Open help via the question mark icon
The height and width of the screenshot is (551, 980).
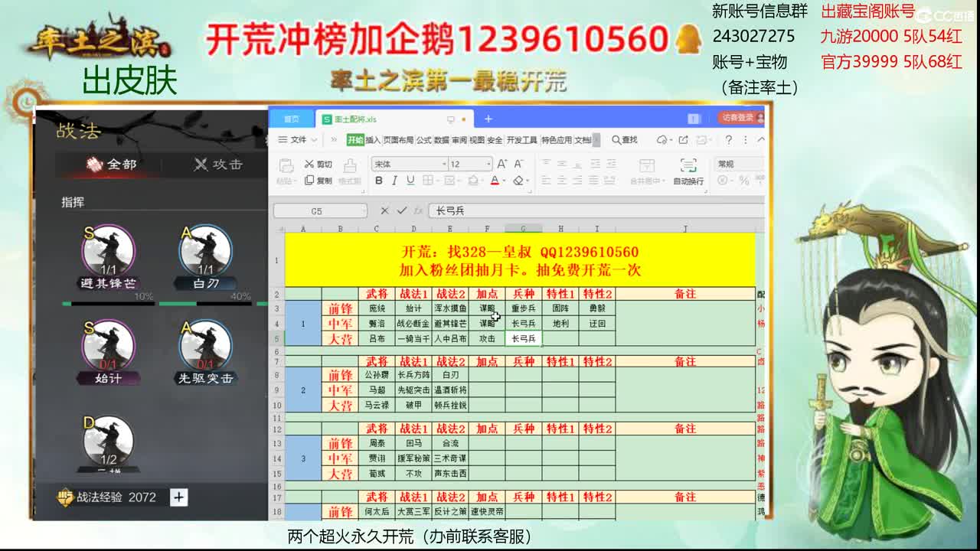[x=728, y=140]
